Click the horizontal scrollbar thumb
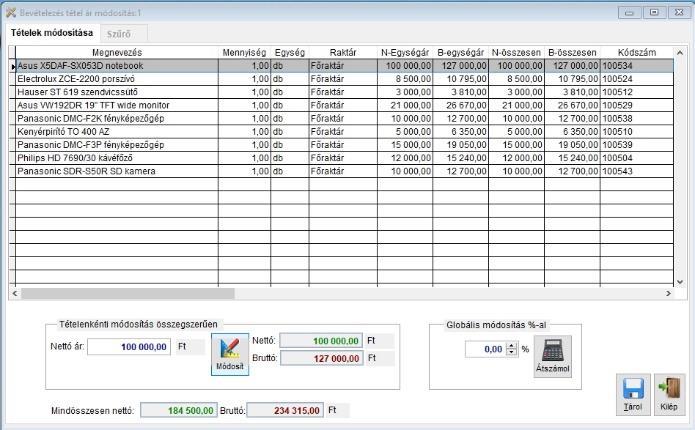Viewport: 695px width, 430px height. click(128, 293)
